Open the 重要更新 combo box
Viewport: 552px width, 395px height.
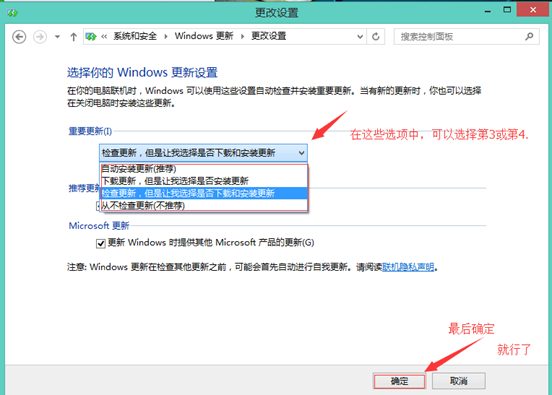click(203, 153)
